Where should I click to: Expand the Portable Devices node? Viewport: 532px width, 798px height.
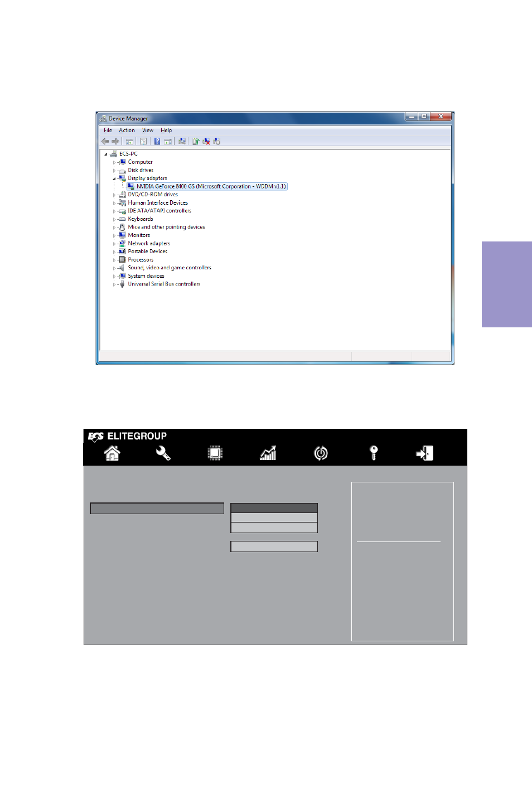coord(114,252)
